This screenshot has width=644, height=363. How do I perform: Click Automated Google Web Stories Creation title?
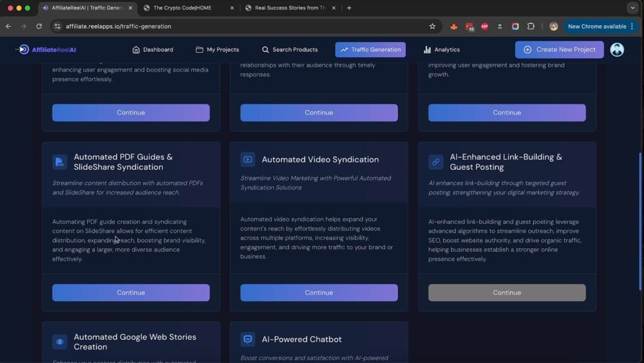(x=135, y=342)
